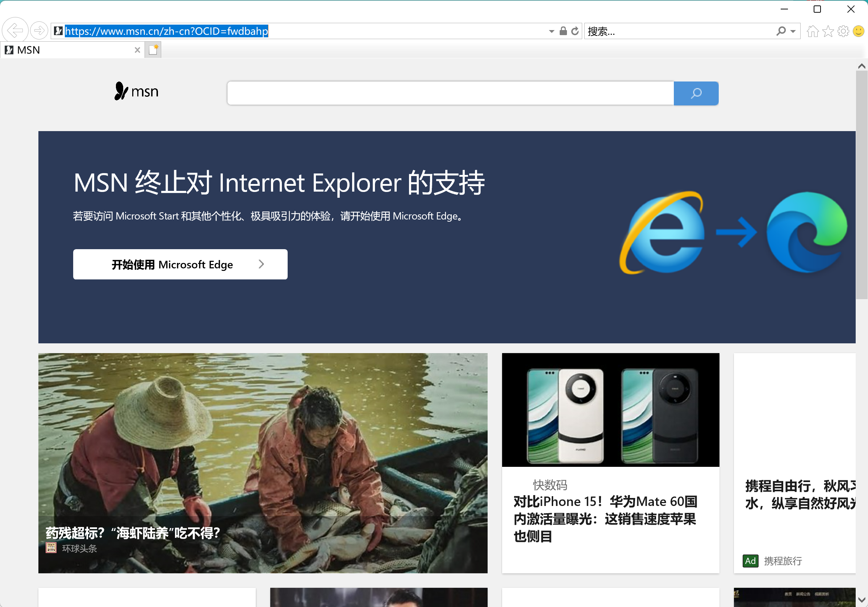868x607 pixels.
Task: Expand the address bar autocomplete dropdown
Action: click(551, 32)
